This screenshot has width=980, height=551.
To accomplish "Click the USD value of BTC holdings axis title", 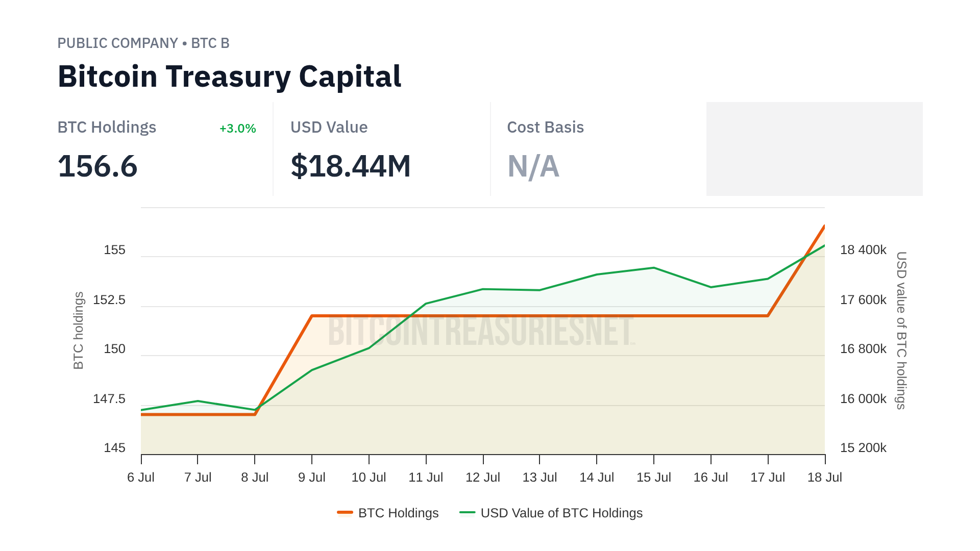I will coord(901,331).
